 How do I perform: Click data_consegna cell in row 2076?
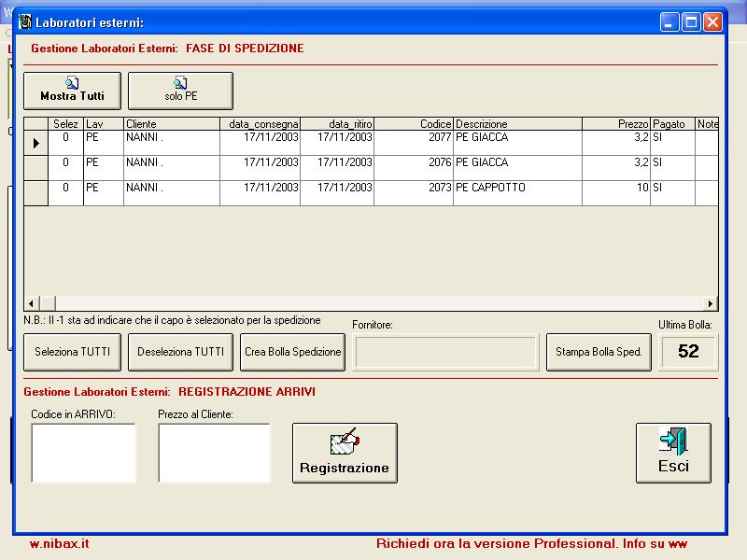point(261,168)
